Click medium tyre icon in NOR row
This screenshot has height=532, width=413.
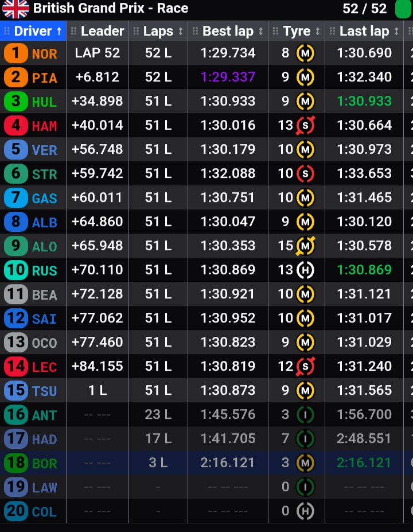(x=305, y=53)
